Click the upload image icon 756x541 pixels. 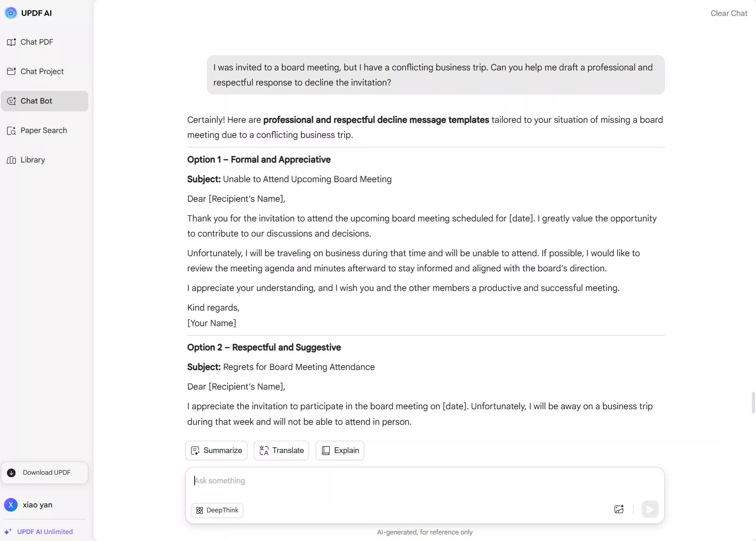coord(619,509)
